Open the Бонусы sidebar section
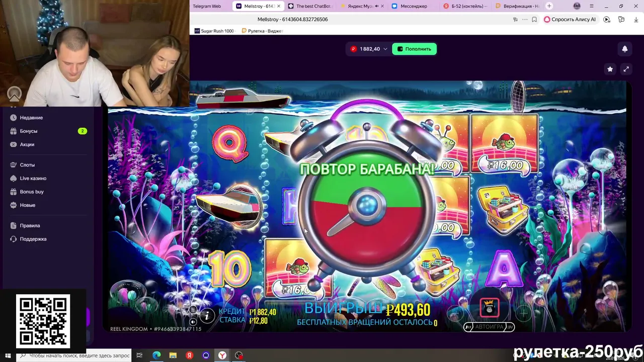This screenshot has width=644, height=362. (x=29, y=131)
